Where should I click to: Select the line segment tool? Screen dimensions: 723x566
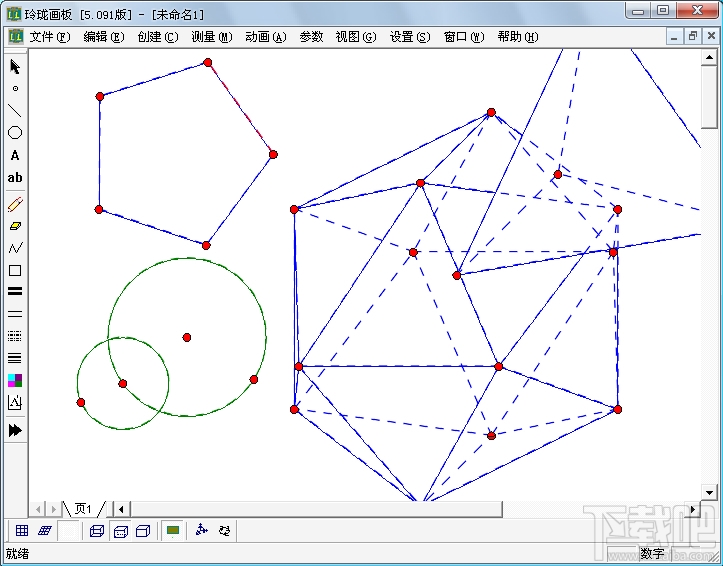click(15, 111)
